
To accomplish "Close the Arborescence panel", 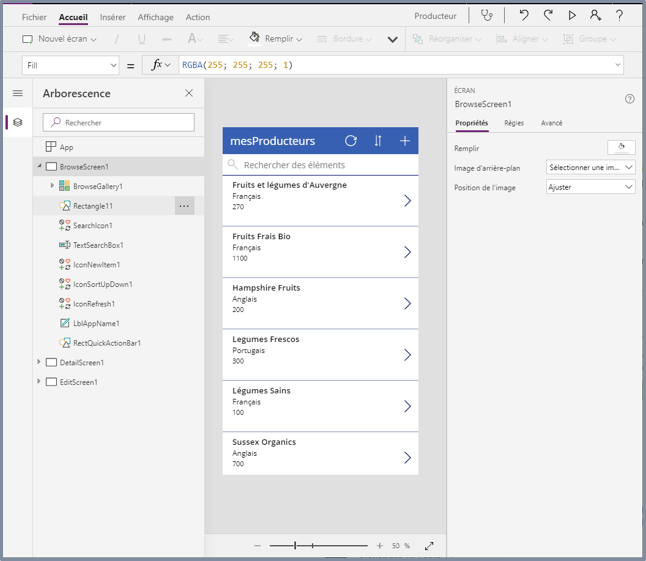I will coord(189,94).
